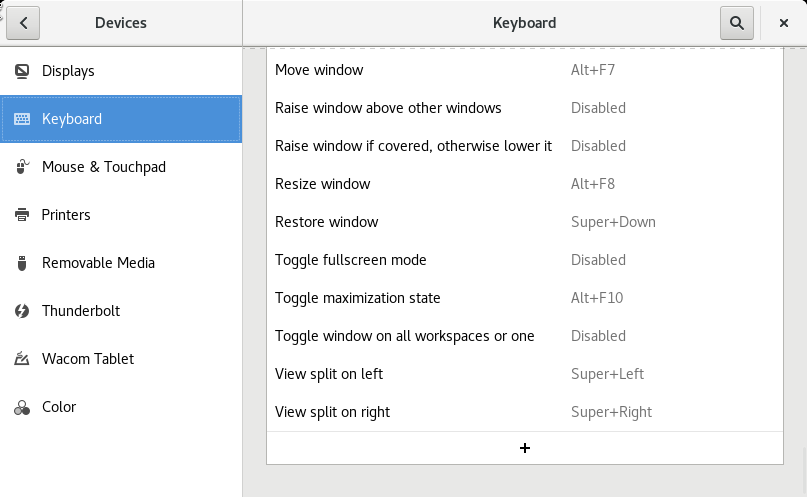Viewport: 807px width, 497px height.
Task: Open the Toggle maximization state shortcut
Action: coord(524,298)
